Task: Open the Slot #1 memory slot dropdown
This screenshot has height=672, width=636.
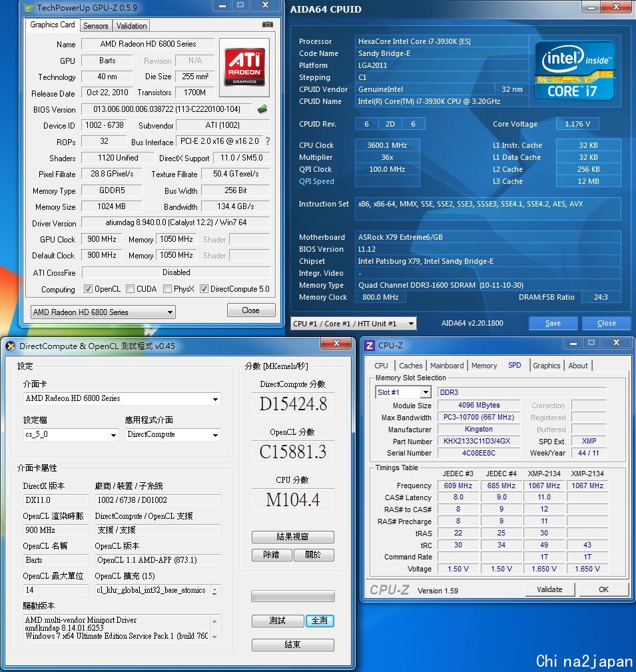Action: pos(403,392)
